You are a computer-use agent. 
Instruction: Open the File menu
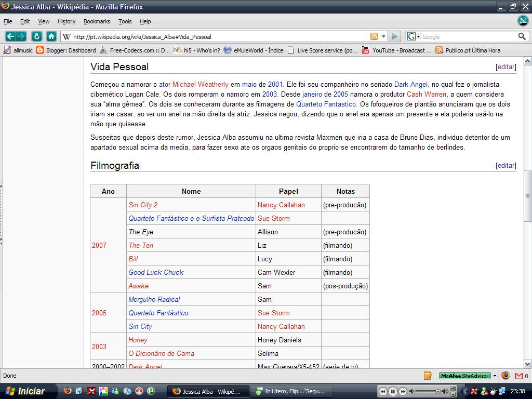tap(8, 21)
